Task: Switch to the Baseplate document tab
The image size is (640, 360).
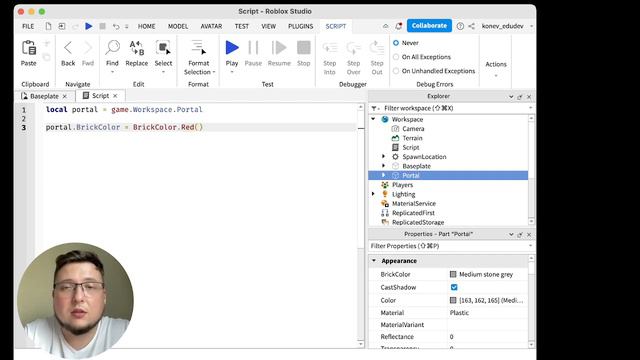Action: pyautogui.click(x=44, y=96)
